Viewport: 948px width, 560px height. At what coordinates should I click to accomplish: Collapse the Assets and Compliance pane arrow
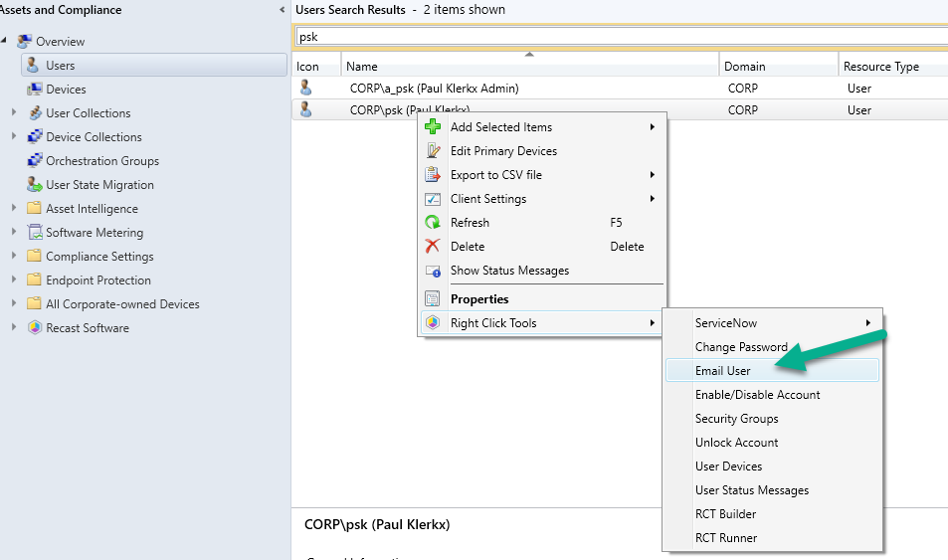point(284,10)
